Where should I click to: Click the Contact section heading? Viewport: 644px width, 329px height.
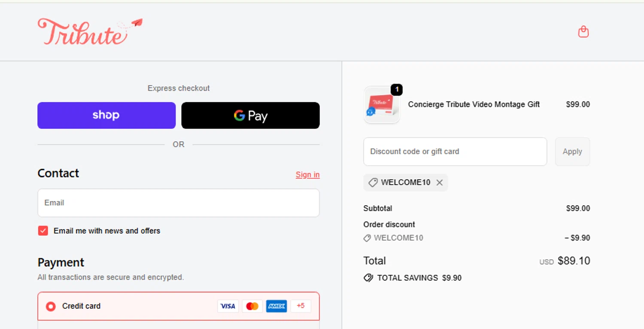click(58, 173)
